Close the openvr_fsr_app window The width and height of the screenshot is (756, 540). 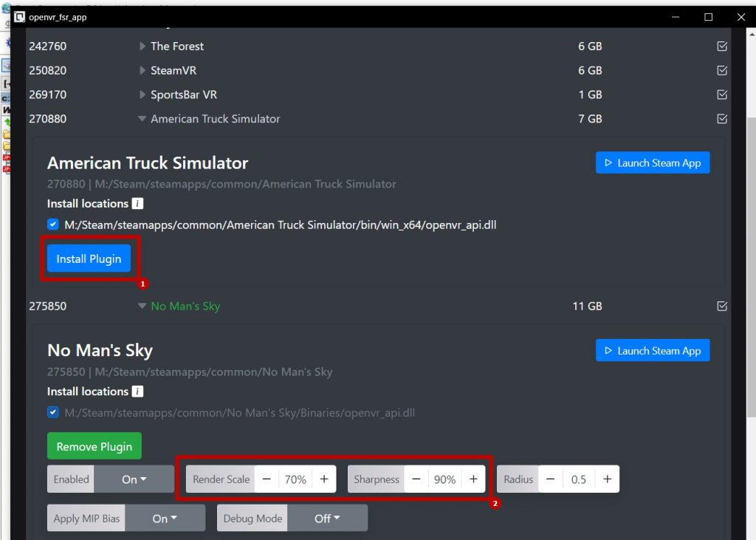point(741,17)
